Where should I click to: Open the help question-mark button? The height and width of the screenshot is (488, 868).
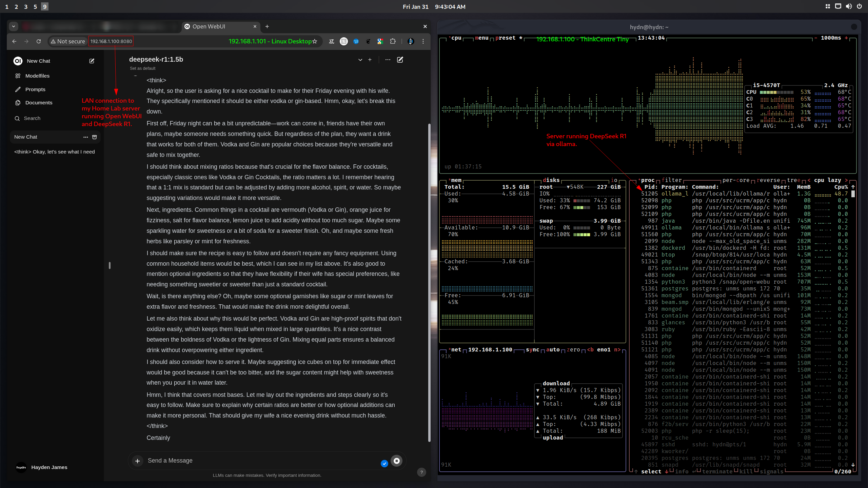pyautogui.click(x=421, y=472)
